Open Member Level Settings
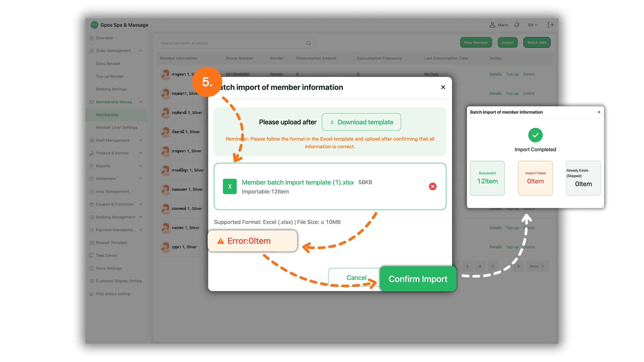 116,127
